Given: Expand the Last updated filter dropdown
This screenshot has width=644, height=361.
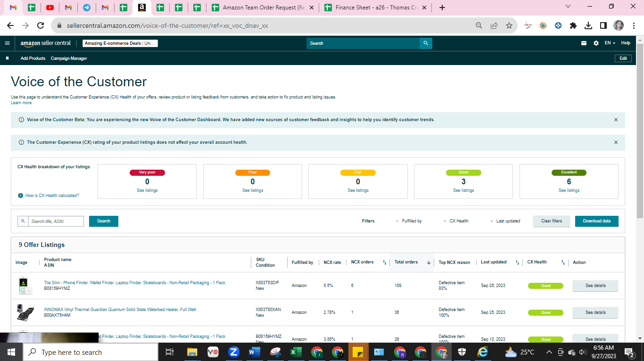Looking at the screenshot, I should tap(505, 221).
